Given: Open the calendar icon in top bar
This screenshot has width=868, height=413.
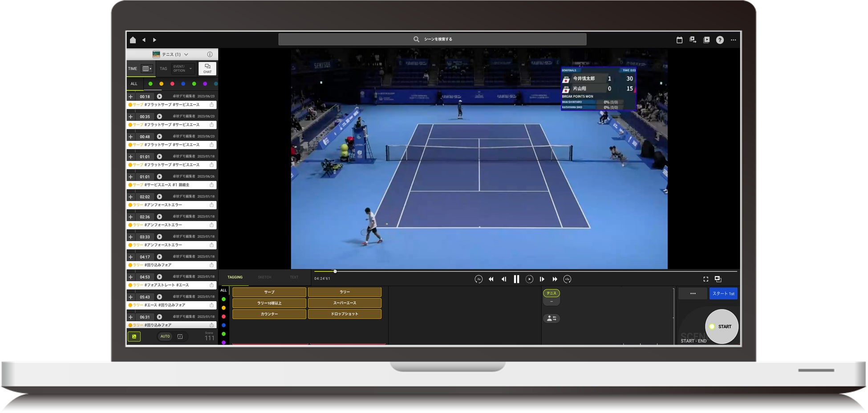Looking at the screenshot, I should [679, 40].
